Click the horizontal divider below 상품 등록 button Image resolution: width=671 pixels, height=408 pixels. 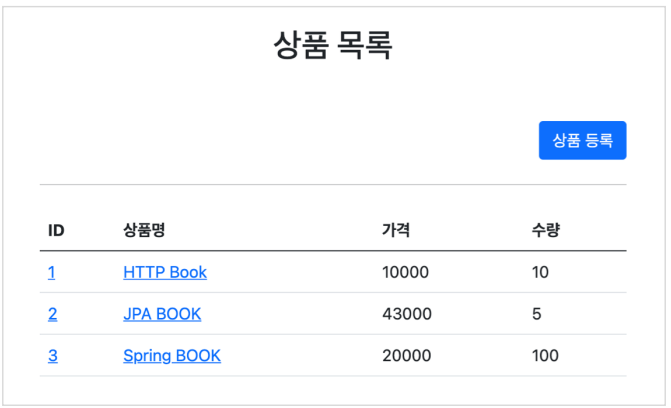(333, 185)
